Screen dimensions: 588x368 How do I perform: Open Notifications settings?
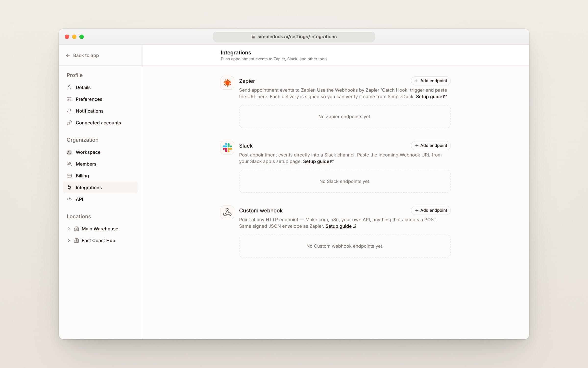click(100, 111)
